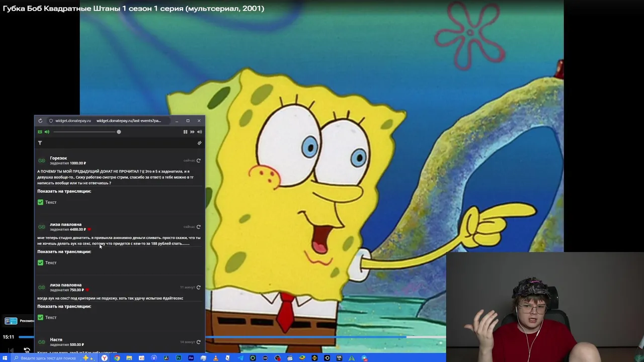Open Telegram from taskbar
This screenshot has height=362, width=644.
tap(240, 358)
